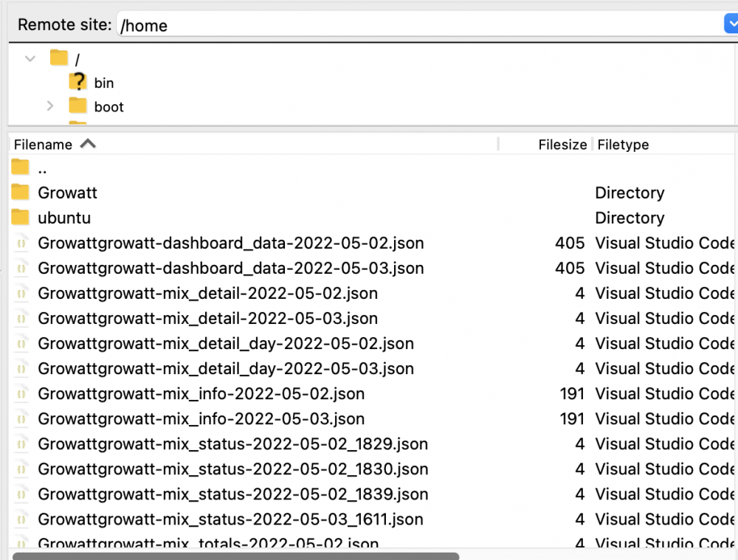Sort the list by Filename column header
738x560 pixels.
(x=43, y=145)
